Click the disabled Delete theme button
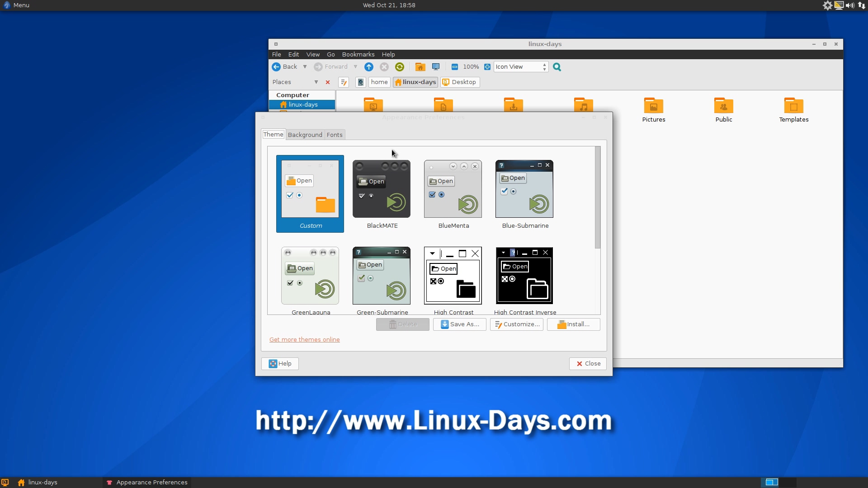This screenshot has width=868, height=488. [403, 324]
